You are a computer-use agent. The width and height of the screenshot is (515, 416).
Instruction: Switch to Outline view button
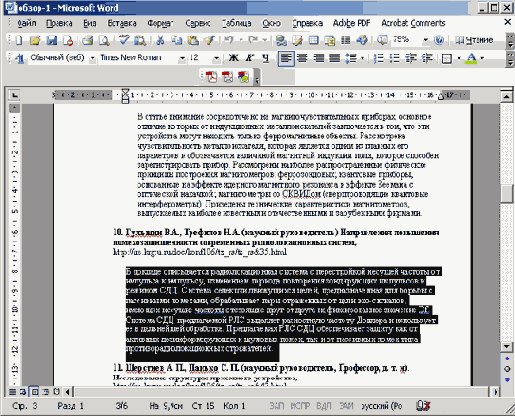tap(46, 392)
